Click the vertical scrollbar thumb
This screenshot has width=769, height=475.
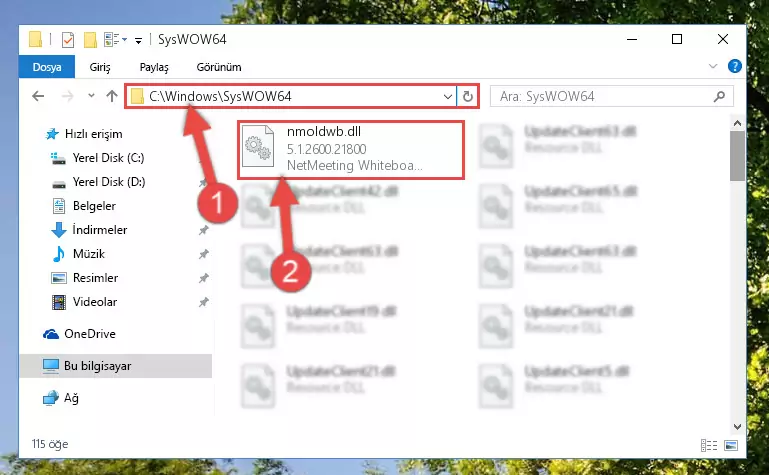click(737, 156)
